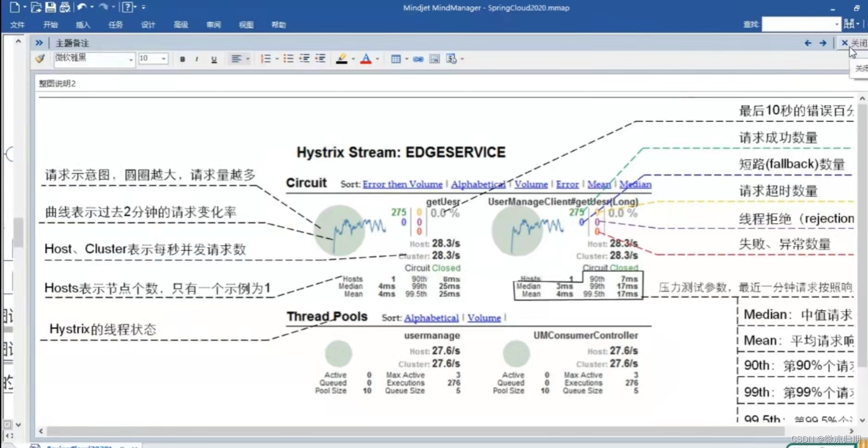This screenshot has width=868, height=448.
Task: Apply red font color
Action: click(366, 59)
